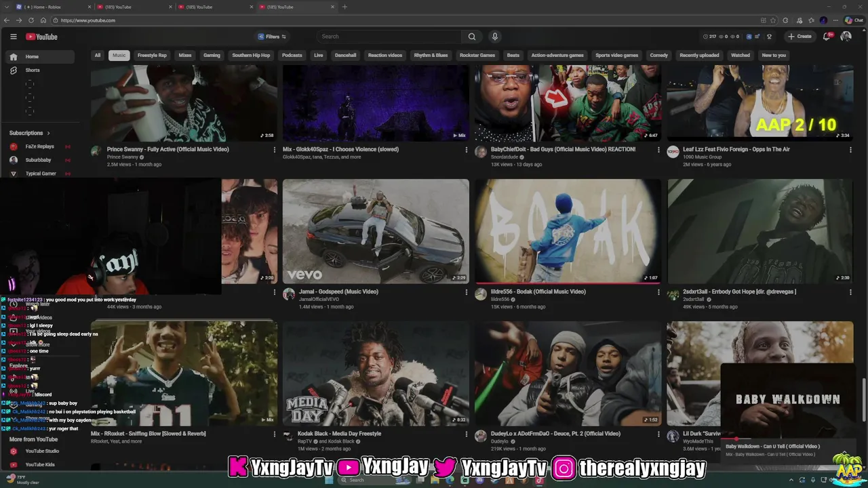
Task: Select the Action-adventure games chip
Action: point(557,56)
